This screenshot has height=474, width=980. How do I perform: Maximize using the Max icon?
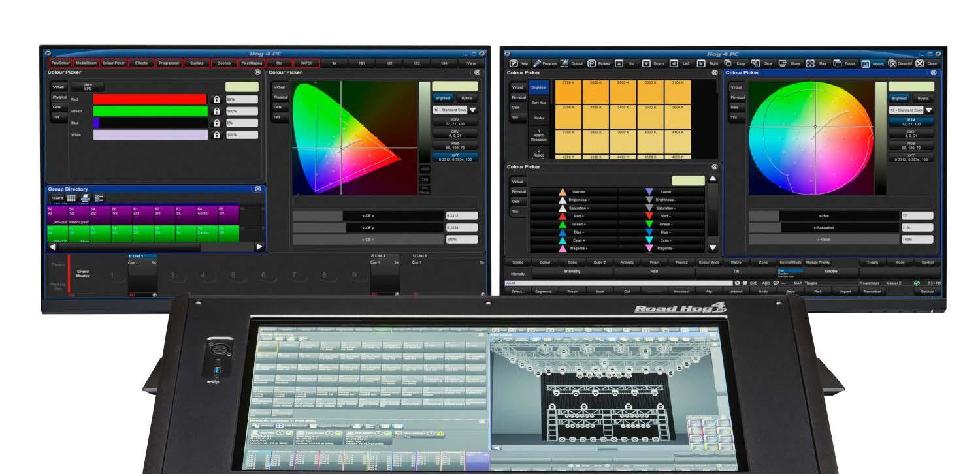coord(810,63)
